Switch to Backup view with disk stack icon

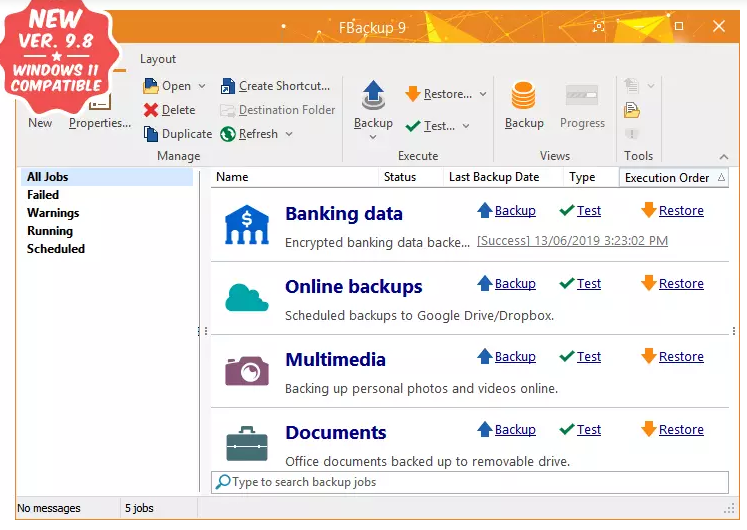pyautogui.click(x=524, y=105)
